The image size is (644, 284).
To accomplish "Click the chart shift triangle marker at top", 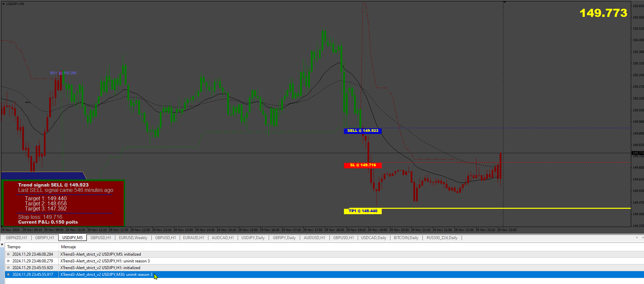I will tap(504, 2).
